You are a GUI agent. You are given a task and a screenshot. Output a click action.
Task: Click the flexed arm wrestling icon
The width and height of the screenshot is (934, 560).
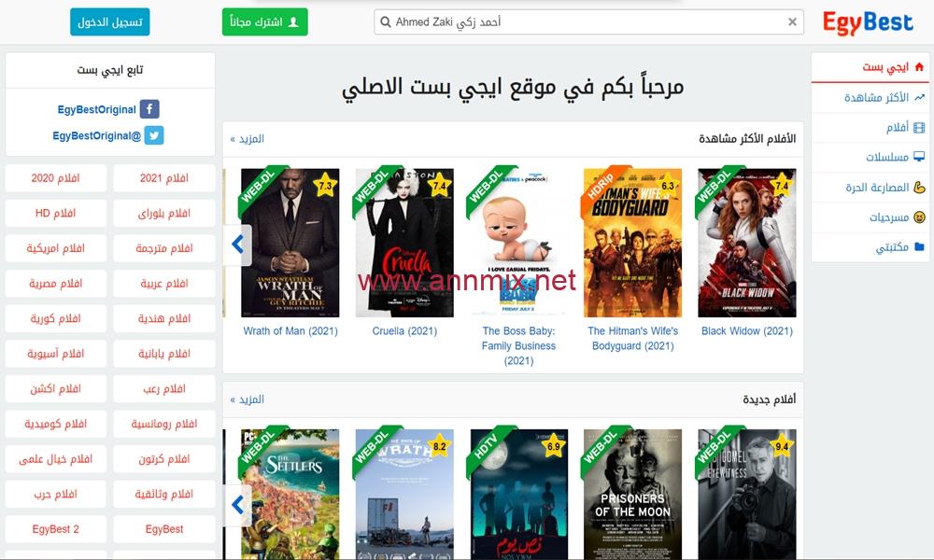pyautogui.click(x=919, y=188)
